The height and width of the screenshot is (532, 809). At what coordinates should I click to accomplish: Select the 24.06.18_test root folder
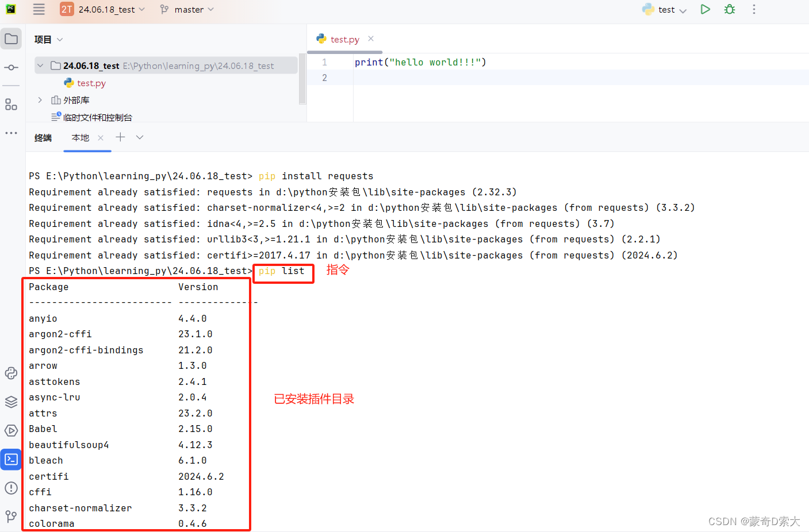point(166,65)
